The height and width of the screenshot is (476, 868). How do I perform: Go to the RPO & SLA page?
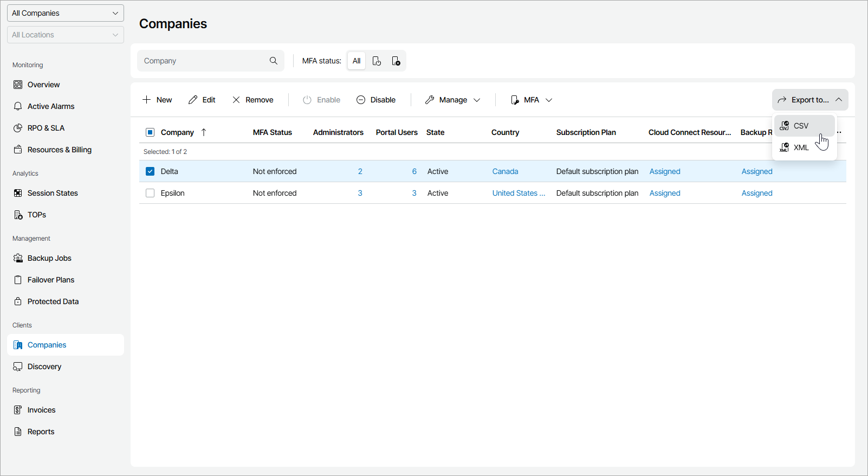coord(46,128)
